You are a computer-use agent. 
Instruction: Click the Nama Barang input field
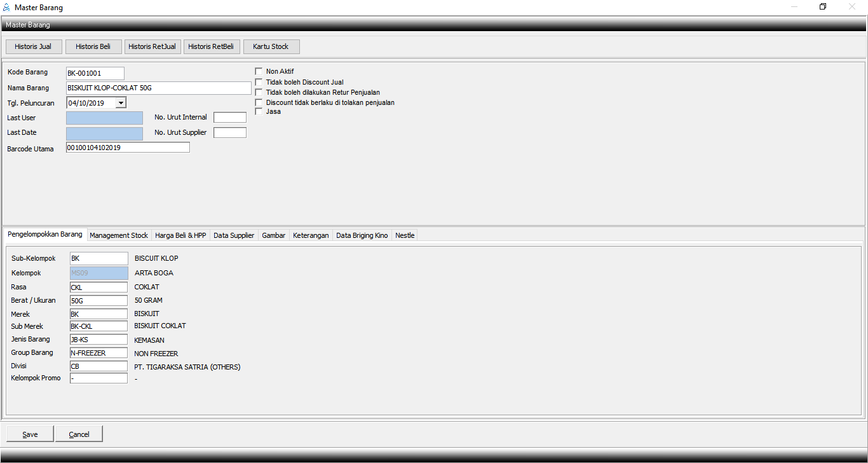click(158, 88)
